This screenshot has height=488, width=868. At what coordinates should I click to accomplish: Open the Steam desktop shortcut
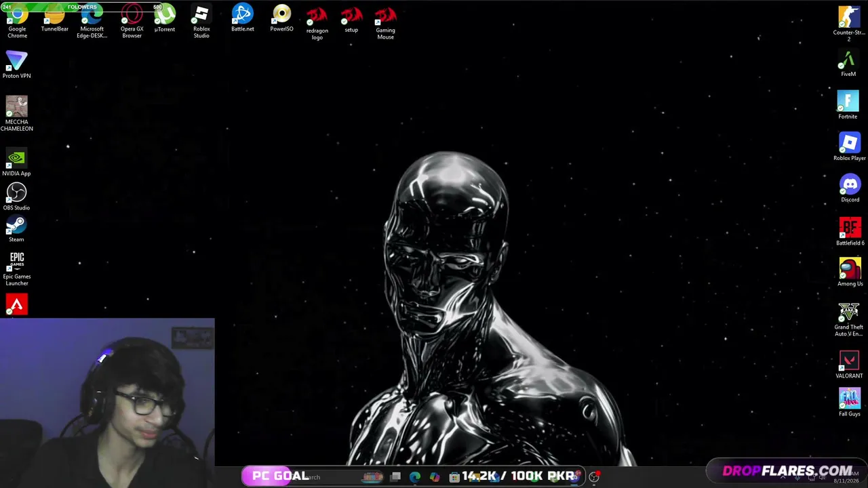pos(16,229)
